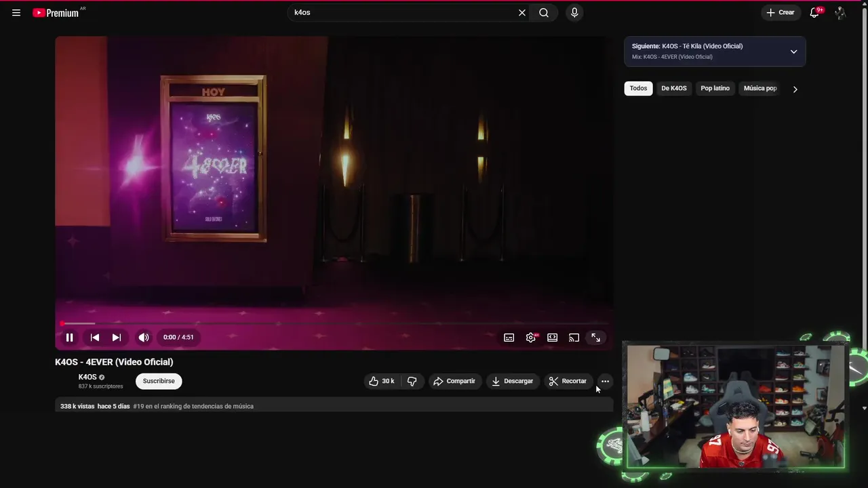Click the Mix: K4OS - 4EVER subtitle
868x488 pixels.
[x=672, y=57]
